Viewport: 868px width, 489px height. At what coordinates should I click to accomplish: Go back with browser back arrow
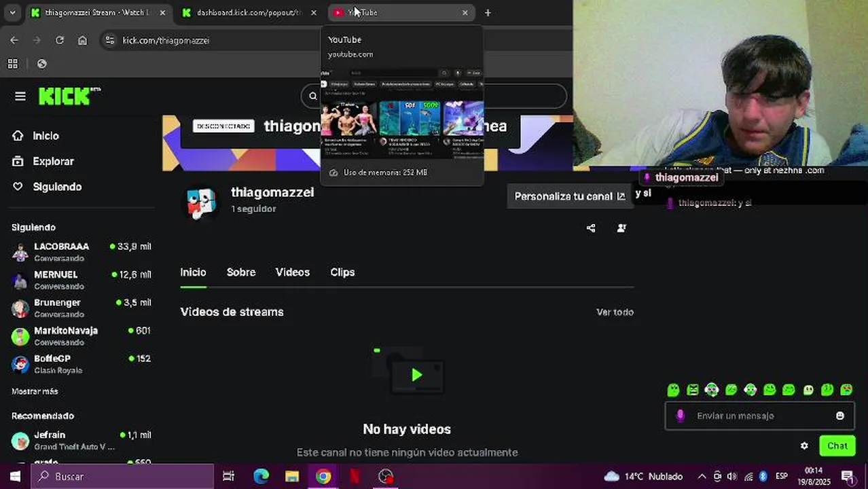pyautogui.click(x=14, y=40)
